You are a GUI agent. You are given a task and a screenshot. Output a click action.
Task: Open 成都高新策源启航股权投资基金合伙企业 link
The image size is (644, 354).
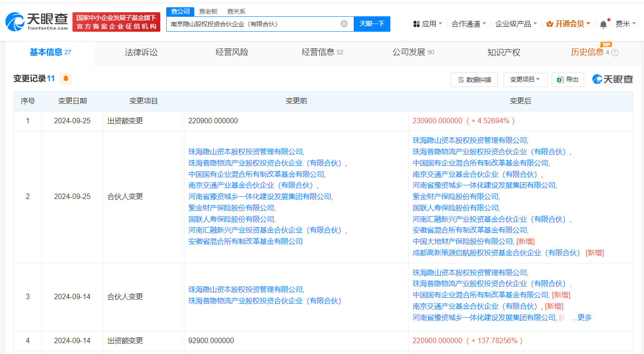coord(496,252)
